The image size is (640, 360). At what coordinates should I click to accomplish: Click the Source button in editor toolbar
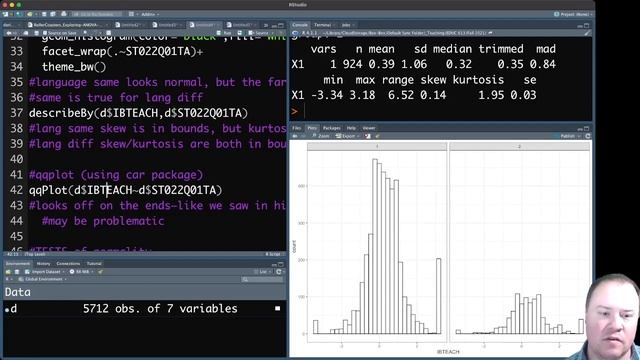(259, 33)
